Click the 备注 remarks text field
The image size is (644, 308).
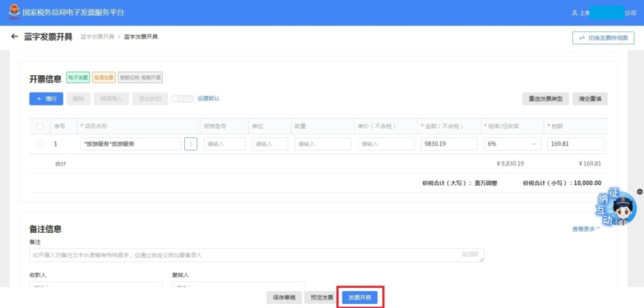[256, 255]
